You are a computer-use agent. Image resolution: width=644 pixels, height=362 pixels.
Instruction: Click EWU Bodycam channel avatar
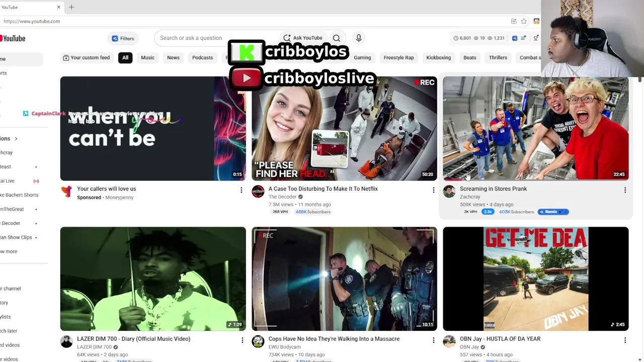tap(258, 342)
